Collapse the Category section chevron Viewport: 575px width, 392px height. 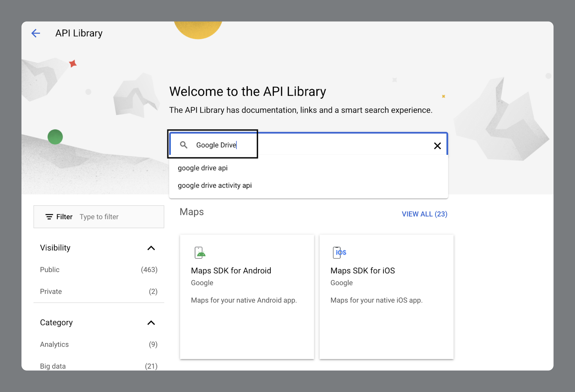(x=151, y=323)
